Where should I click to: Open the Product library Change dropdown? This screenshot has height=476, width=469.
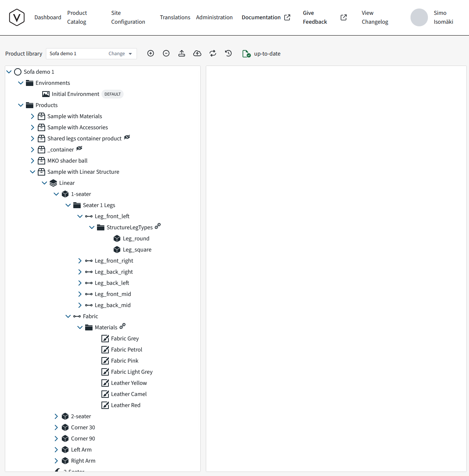(120, 54)
